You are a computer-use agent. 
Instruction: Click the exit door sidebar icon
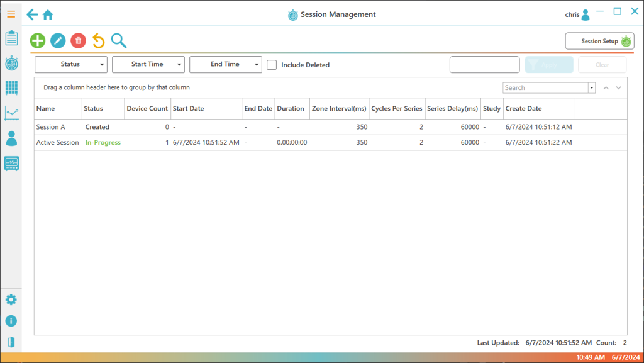point(11,342)
